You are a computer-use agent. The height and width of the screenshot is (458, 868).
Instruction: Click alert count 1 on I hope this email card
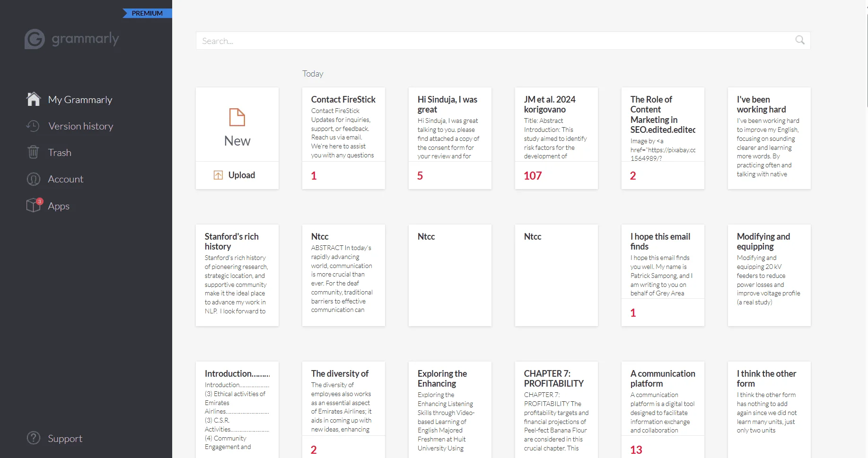(633, 313)
